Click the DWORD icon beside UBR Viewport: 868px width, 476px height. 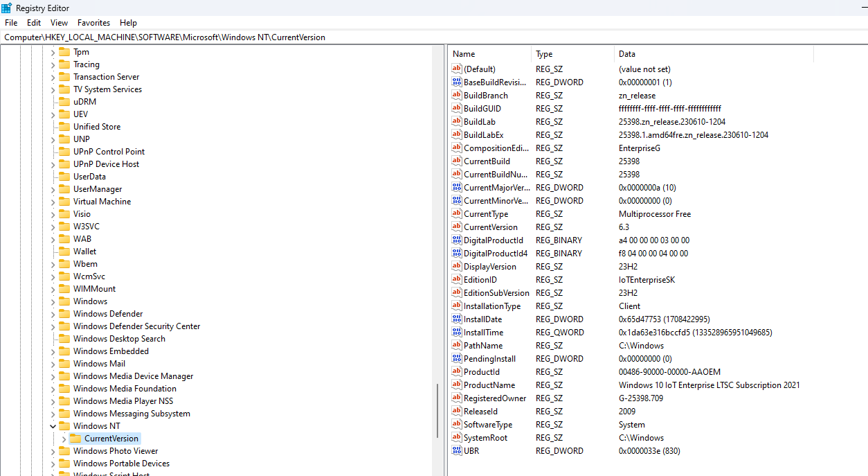[456, 450]
